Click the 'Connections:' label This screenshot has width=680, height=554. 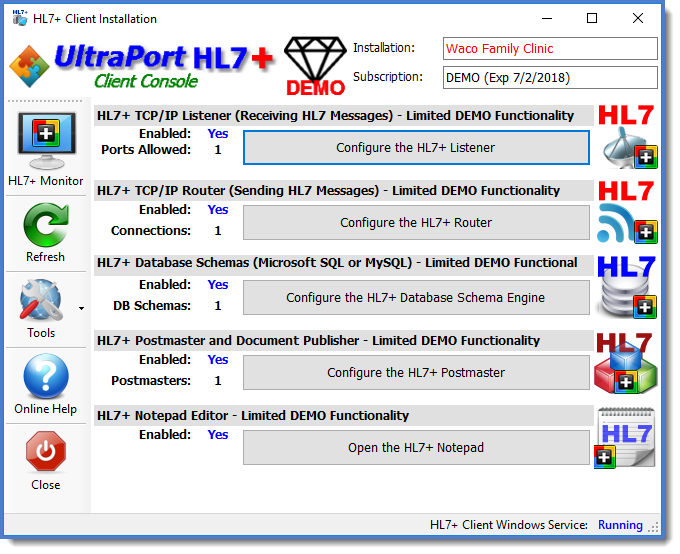tap(151, 230)
